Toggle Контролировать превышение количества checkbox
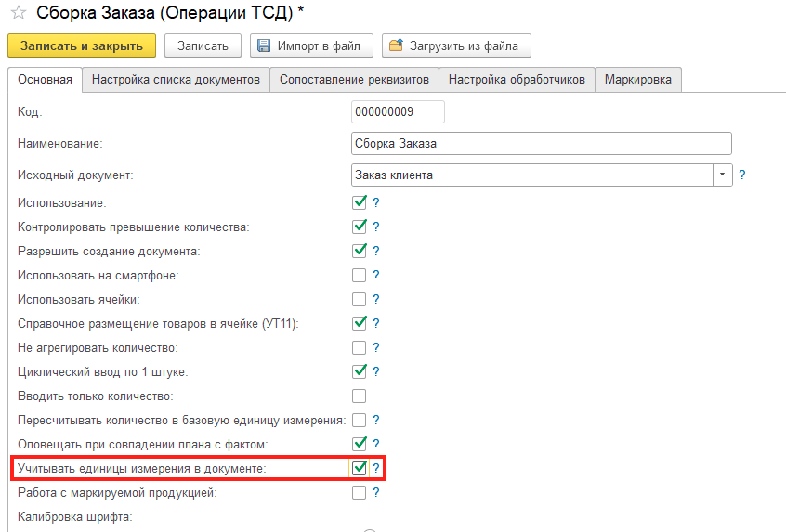Screen dimensions: 786x532 click(x=359, y=227)
